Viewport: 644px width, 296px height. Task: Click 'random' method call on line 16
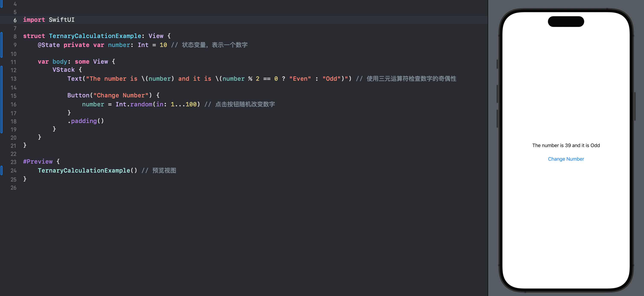(141, 104)
